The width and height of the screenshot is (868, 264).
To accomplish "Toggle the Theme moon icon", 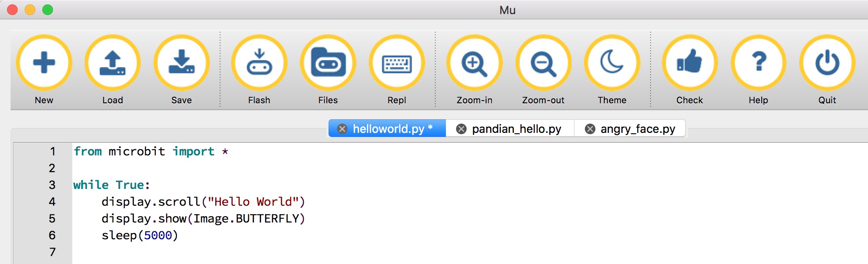I will point(612,63).
